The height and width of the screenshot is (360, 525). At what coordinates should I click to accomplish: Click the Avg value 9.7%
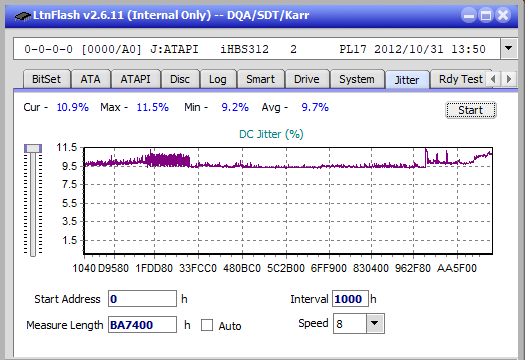pyautogui.click(x=315, y=107)
